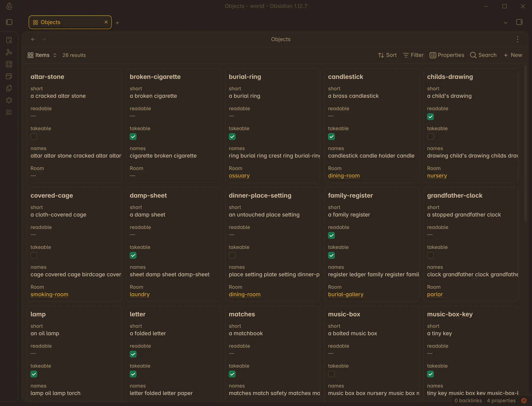Uncheck takeable on lamp card
Screen dimensions: 532x406
[34, 374]
